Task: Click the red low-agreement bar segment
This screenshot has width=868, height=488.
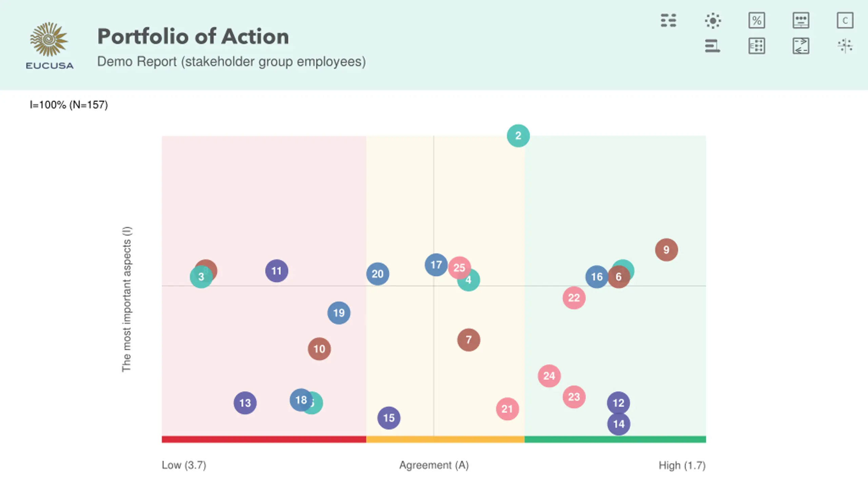Action: (264, 440)
